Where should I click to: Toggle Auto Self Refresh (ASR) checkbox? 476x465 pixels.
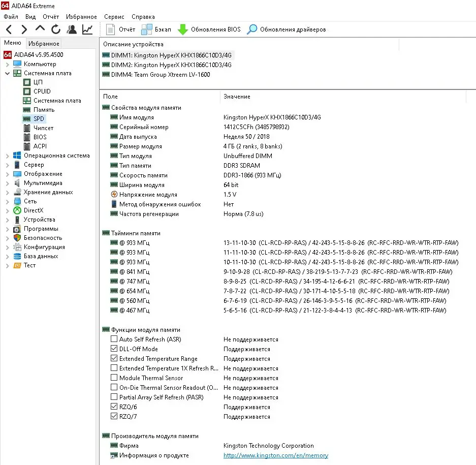click(x=114, y=338)
